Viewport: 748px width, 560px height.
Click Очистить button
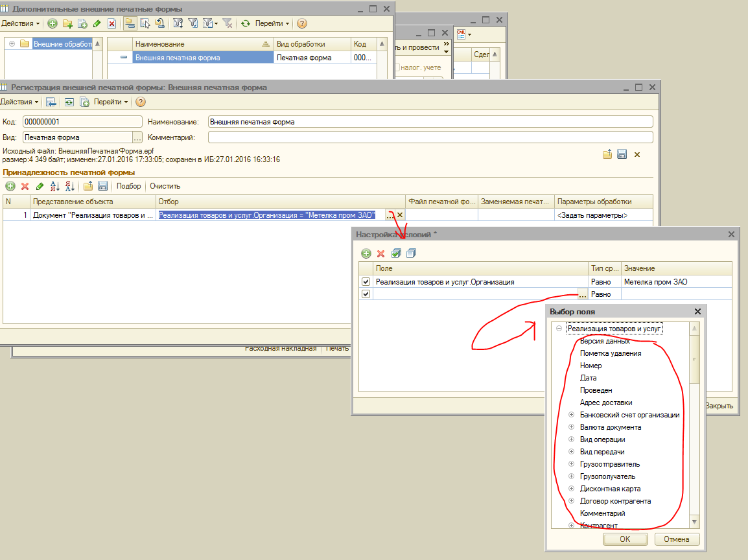pos(165,186)
